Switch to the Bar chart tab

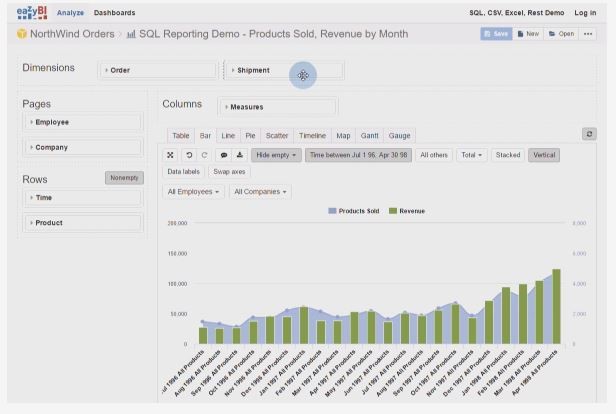205,136
